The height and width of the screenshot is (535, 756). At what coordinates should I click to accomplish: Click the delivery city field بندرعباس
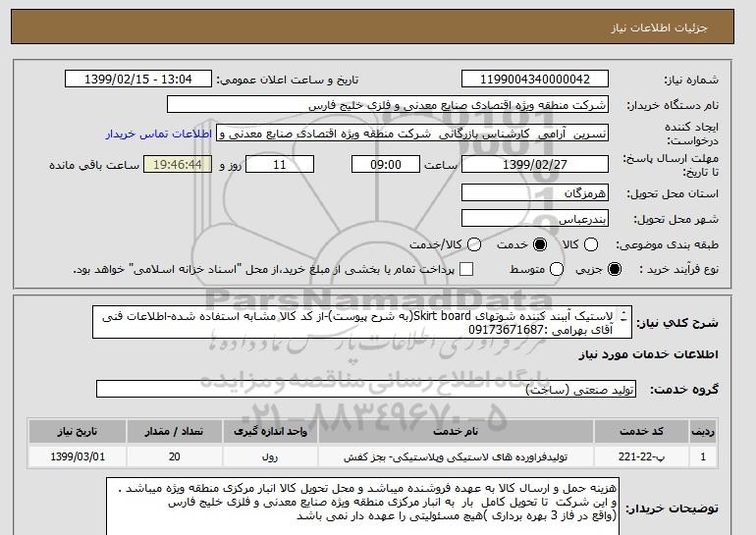pos(535,218)
